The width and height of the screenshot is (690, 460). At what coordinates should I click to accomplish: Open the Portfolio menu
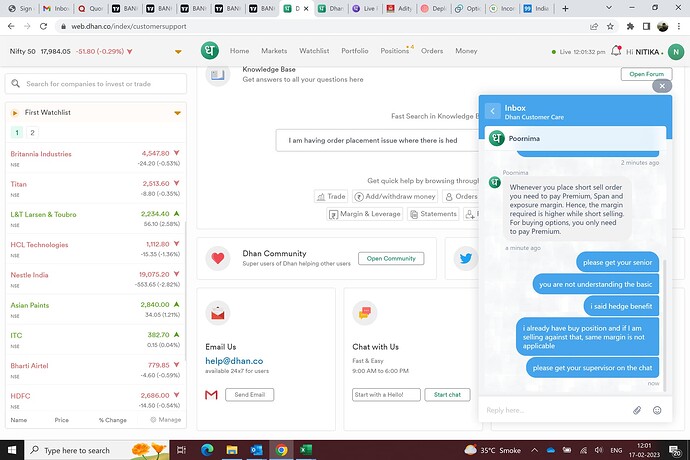pos(355,51)
